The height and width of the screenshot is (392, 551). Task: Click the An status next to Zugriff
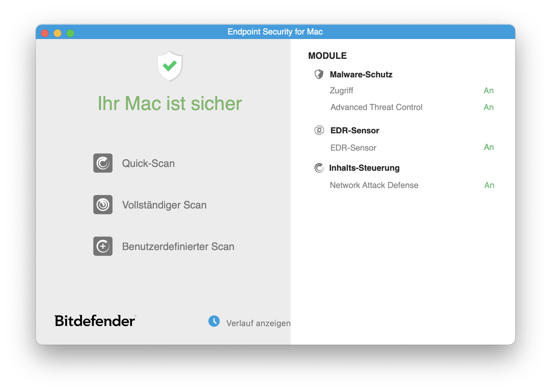click(489, 90)
